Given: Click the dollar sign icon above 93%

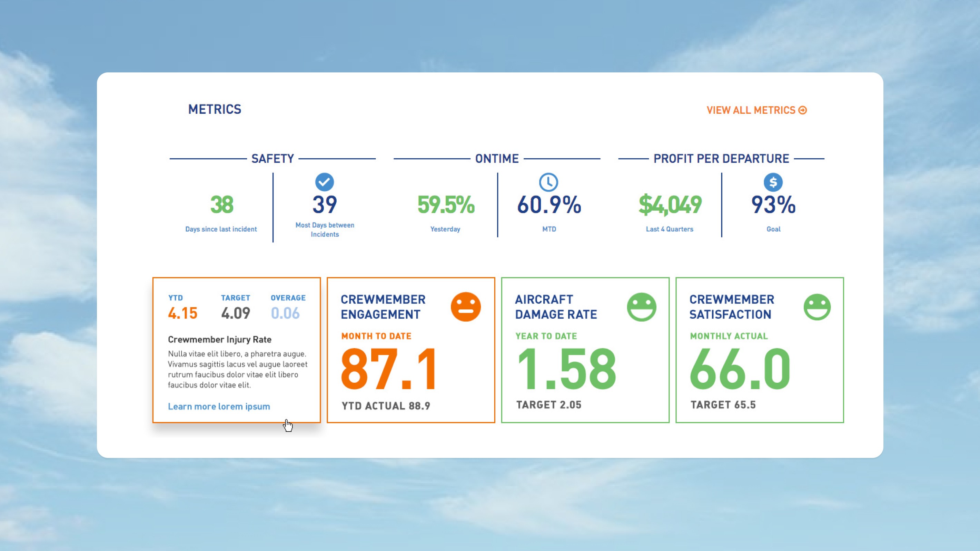Looking at the screenshot, I should pos(773,182).
